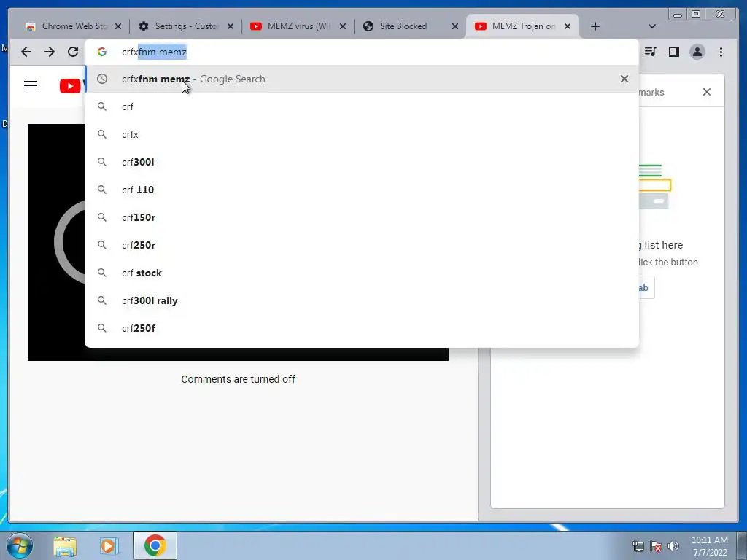Choose the 'crf 110' search suggestion

pos(362,190)
